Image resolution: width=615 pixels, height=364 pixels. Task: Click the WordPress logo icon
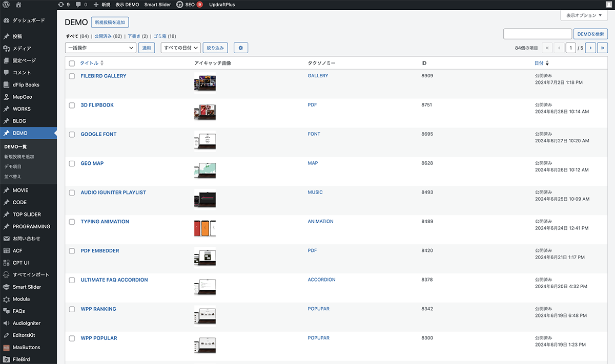coord(6,5)
